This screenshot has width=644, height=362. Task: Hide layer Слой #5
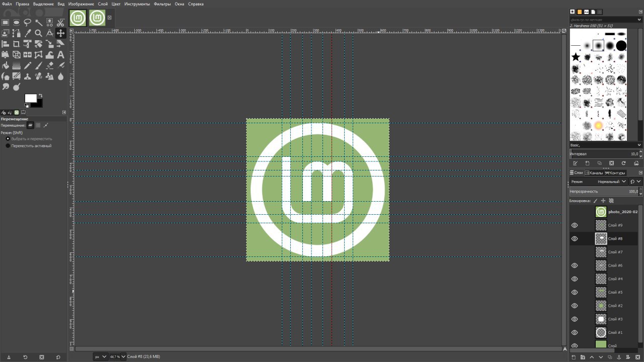point(575,292)
